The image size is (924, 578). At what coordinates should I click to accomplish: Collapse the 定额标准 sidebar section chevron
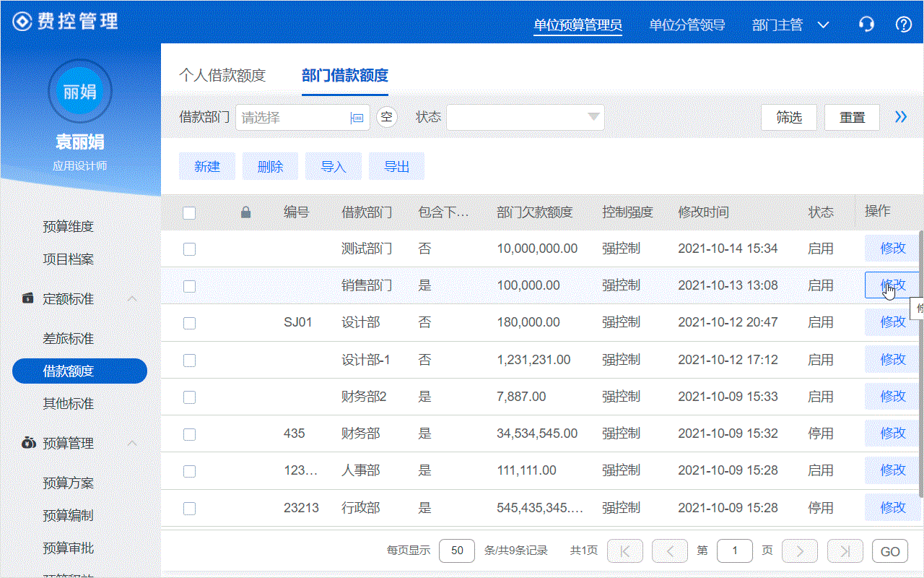(133, 298)
